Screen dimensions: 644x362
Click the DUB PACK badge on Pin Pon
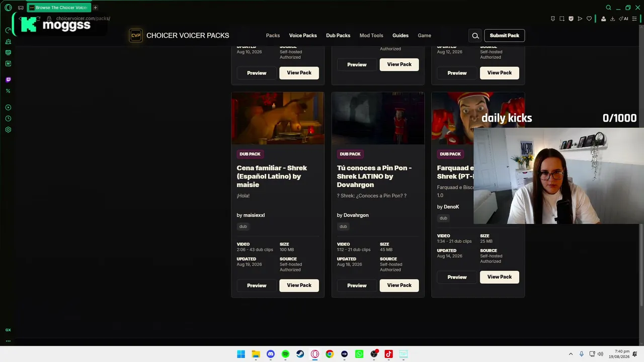pyautogui.click(x=350, y=154)
